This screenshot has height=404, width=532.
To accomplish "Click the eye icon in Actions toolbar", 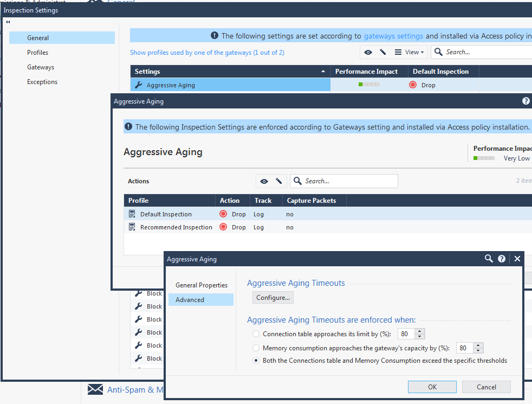I will point(264,181).
